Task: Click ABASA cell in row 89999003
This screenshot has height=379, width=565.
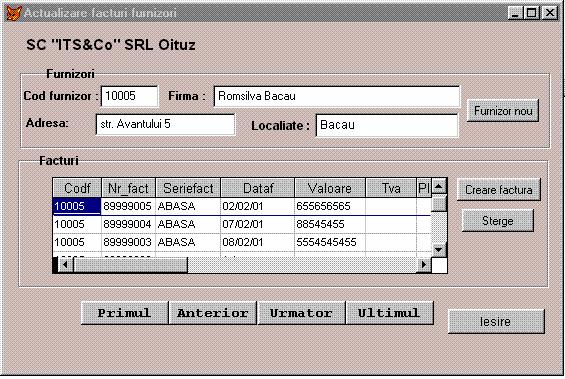Action: pyautogui.click(x=188, y=242)
